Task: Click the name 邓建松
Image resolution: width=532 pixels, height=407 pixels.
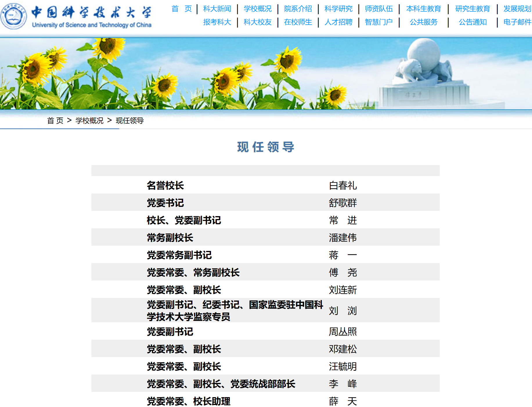Action: point(343,349)
